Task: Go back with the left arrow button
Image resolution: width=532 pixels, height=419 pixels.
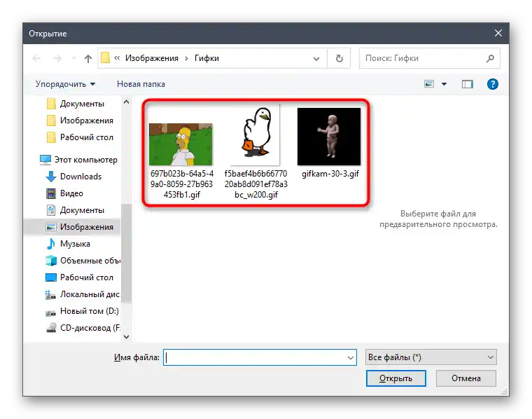Action: pyautogui.click(x=36, y=58)
